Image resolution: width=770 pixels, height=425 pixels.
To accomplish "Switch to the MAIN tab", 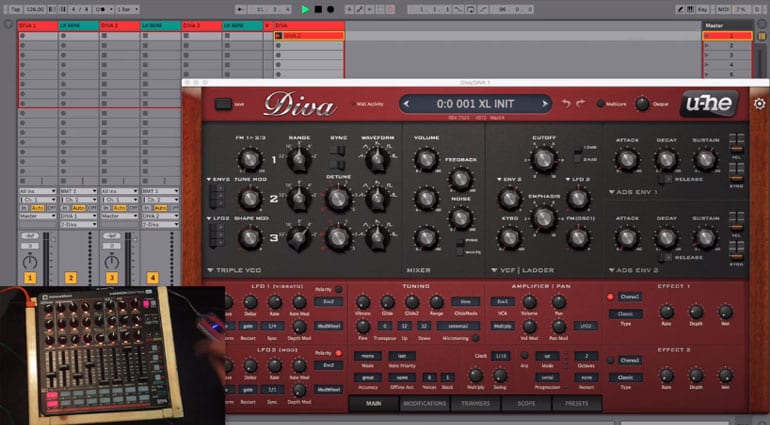I will (374, 403).
